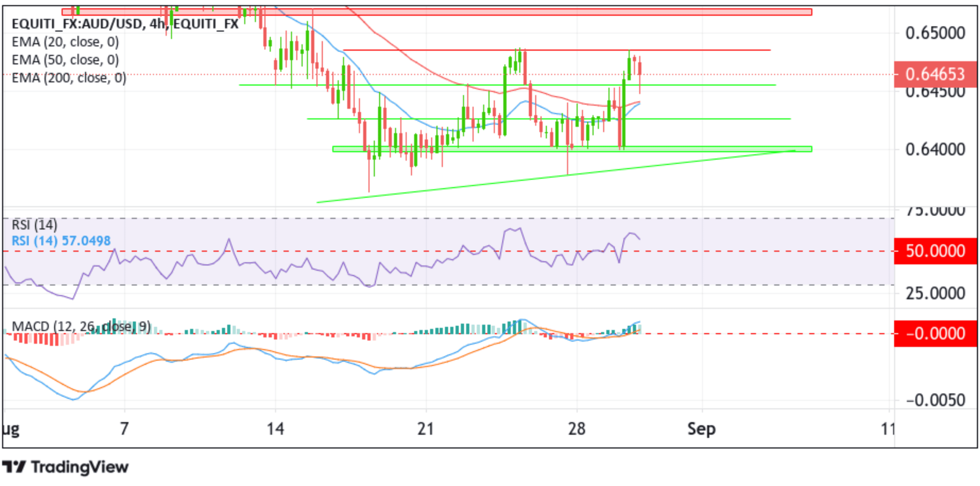980x486 pixels.
Task: Click the RSI 25.0000 axis label
Action: click(935, 294)
